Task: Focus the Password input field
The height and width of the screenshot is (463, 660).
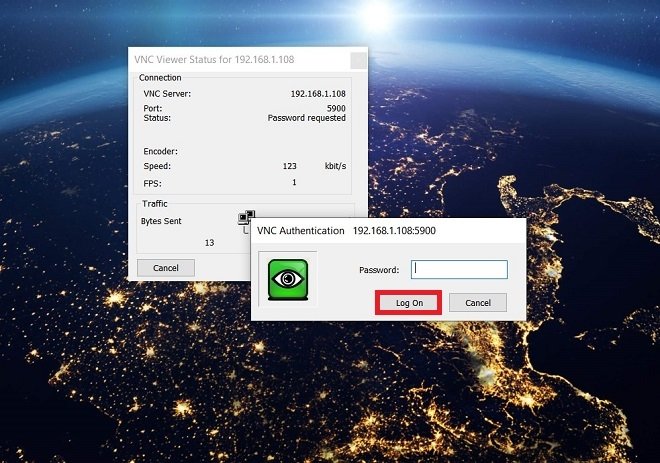Action: (x=459, y=269)
